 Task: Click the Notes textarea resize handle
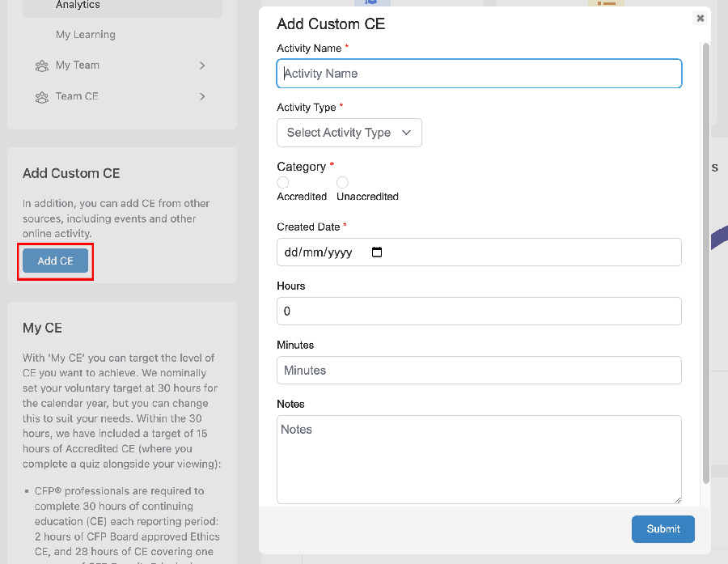coord(677,499)
